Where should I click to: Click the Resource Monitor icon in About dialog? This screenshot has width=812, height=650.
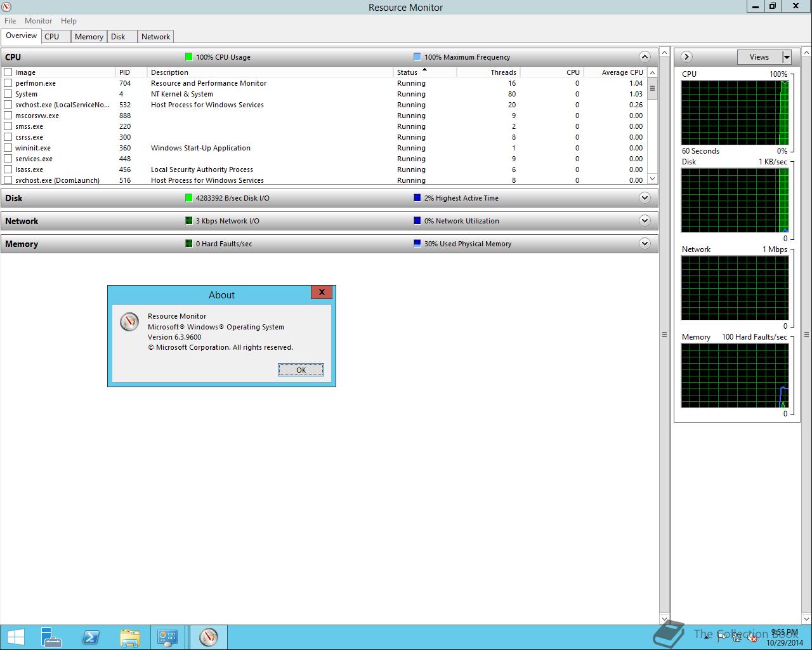point(129,322)
